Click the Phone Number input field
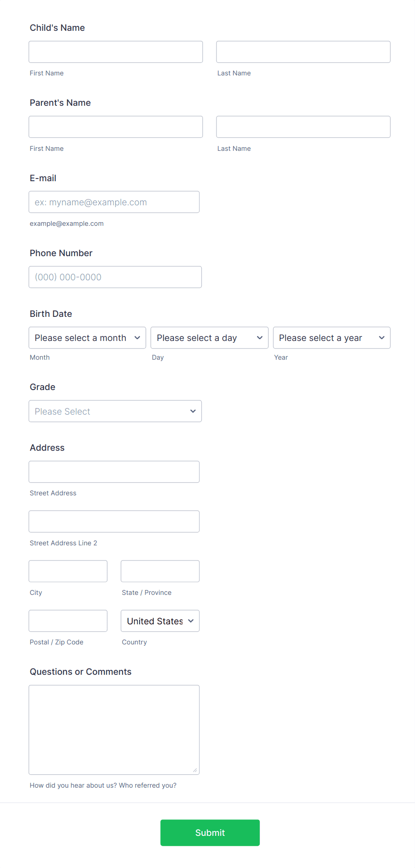The width and height of the screenshot is (415, 868). coord(115,277)
